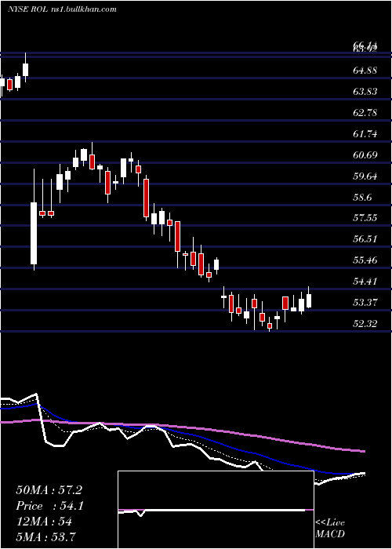Click the 62.78 price axis label
392x549 pixels.
[365, 113]
